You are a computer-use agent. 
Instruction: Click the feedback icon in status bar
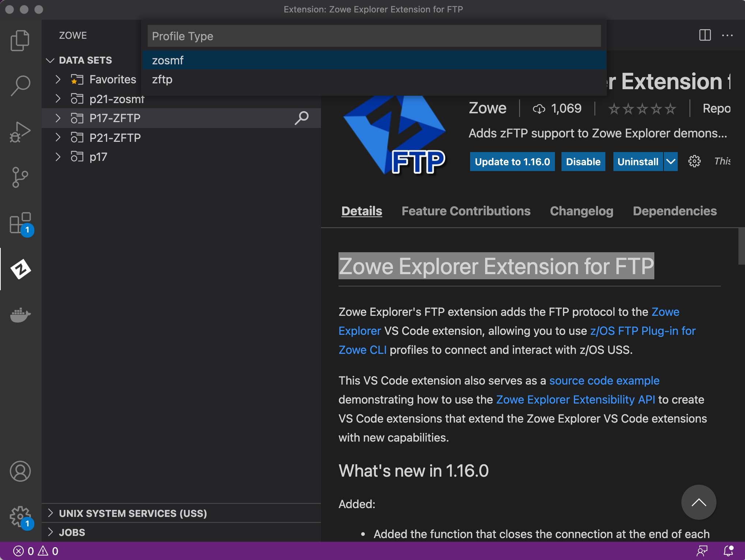(x=702, y=551)
